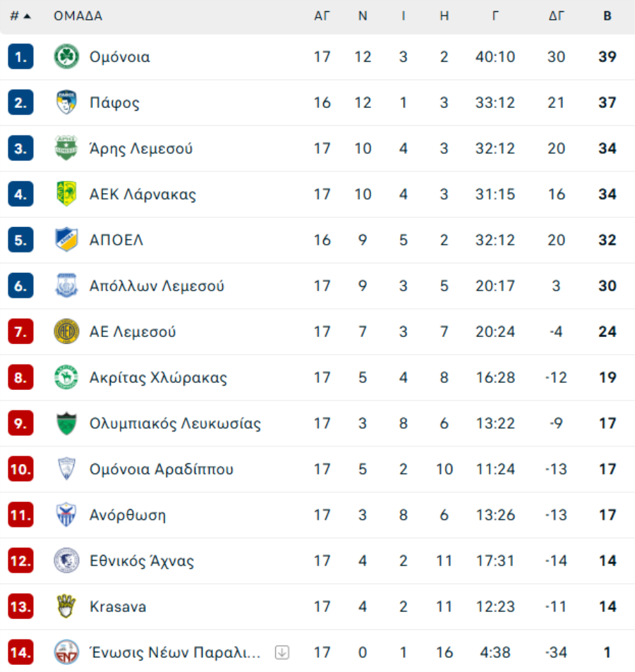Click the red position 10 badge
This screenshot has width=635, height=672.
click(x=20, y=469)
